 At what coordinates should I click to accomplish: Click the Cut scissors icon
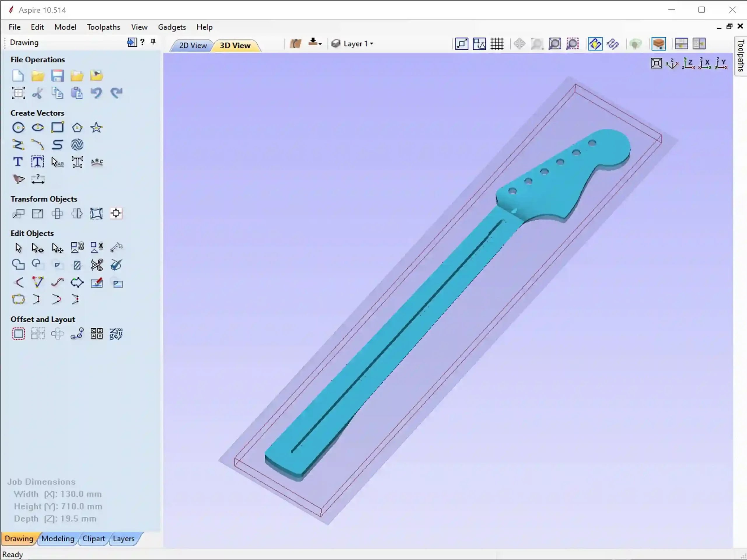[x=37, y=93]
